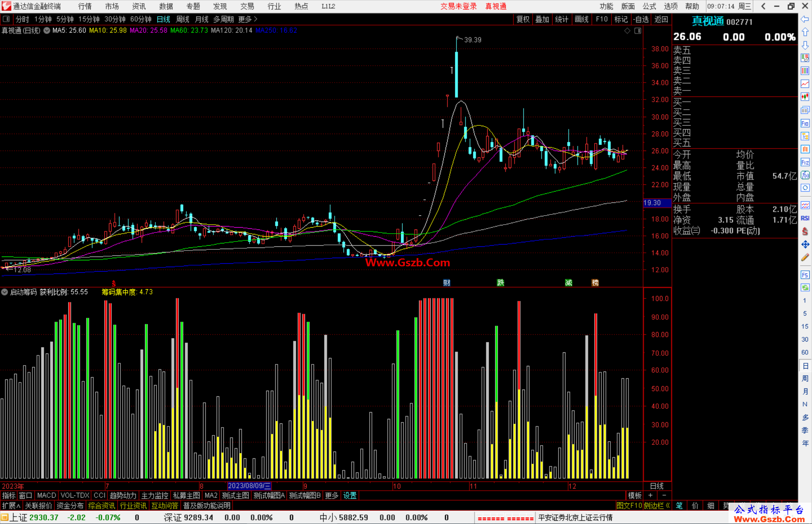Click 交易未登录 login link
812x524 pixels.
458,6
